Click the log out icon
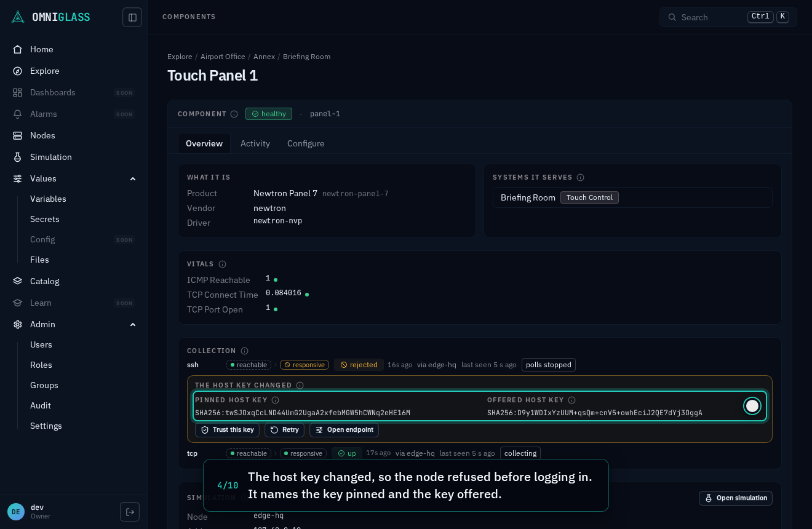The image size is (812, 529). pos(130,512)
